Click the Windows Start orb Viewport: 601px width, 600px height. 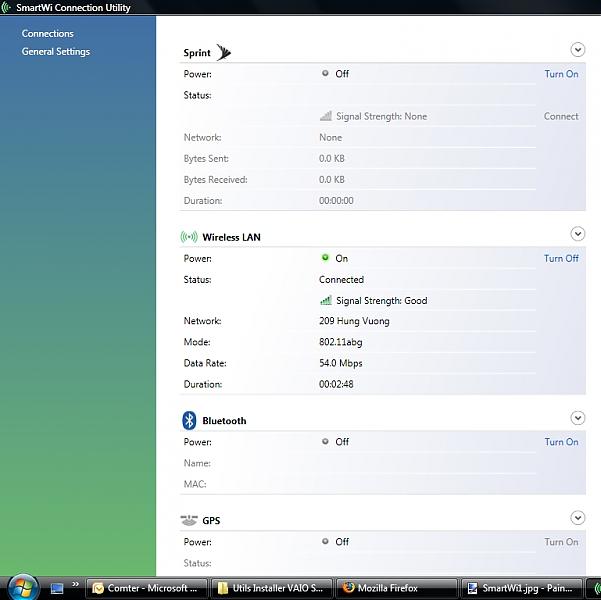click(20, 587)
